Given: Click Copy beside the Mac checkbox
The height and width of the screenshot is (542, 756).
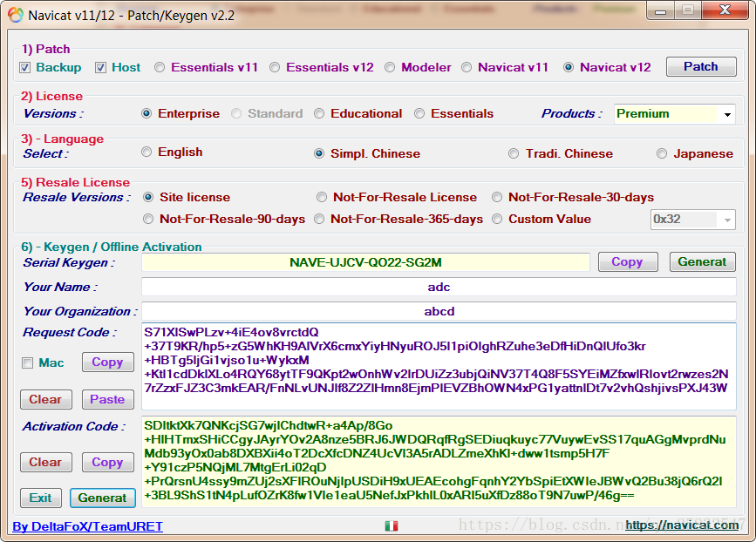Looking at the screenshot, I should coord(107,362).
